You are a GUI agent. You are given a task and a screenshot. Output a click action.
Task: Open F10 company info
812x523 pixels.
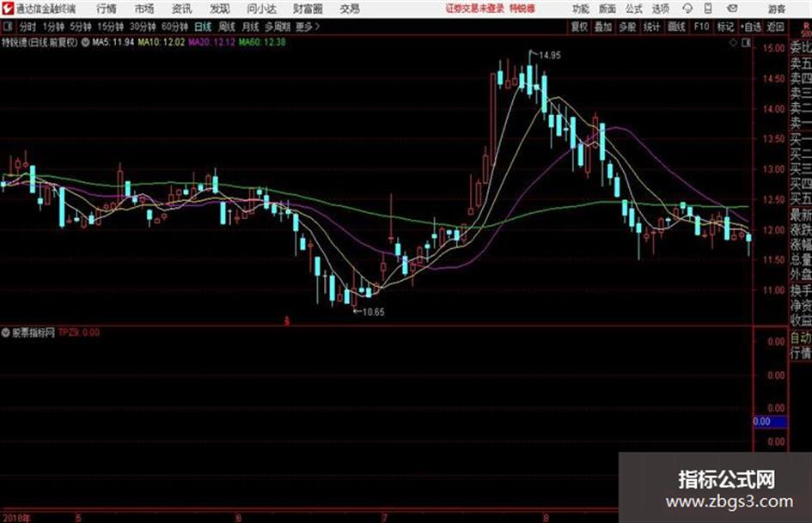(x=702, y=27)
